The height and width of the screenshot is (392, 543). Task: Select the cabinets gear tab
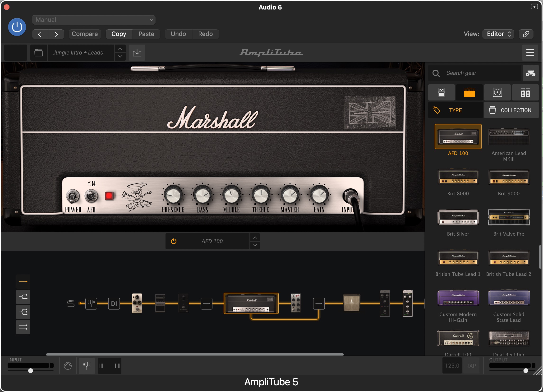[x=497, y=93]
